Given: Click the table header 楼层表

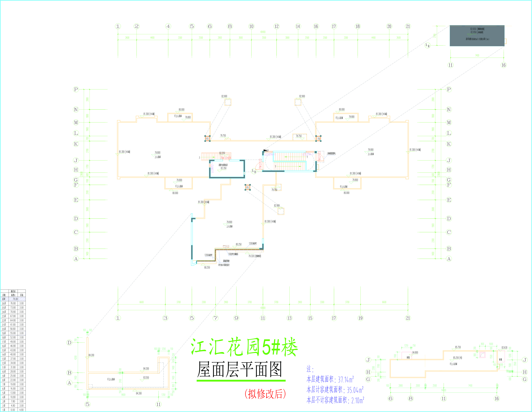Looking at the screenshot, I should pyautogui.click(x=13, y=291).
